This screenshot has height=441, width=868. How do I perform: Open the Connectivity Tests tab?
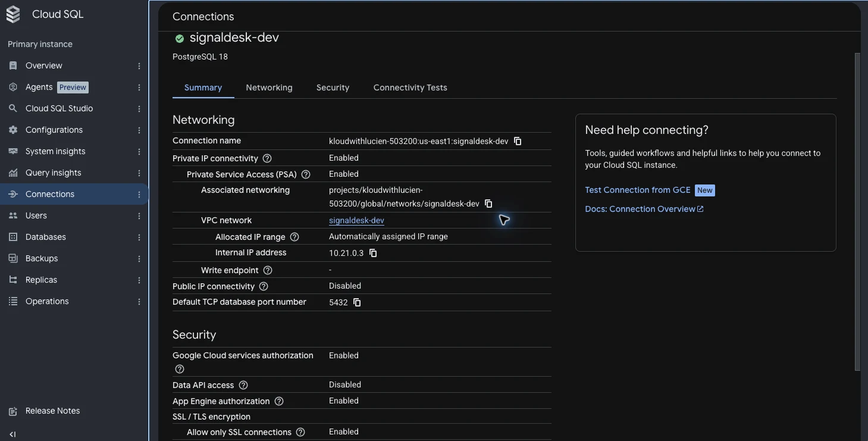(x=410, y=87)
